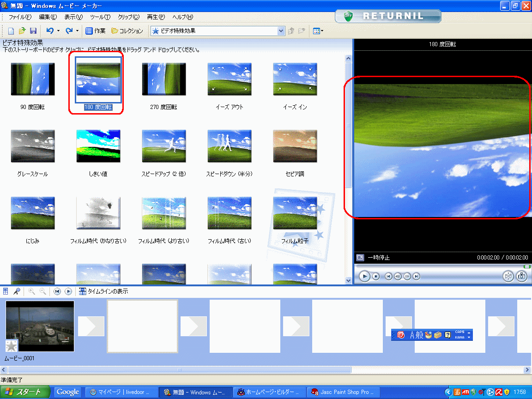Select the セピア調 effect
Viewport: 532px width, 399px height.
(295, 146)
